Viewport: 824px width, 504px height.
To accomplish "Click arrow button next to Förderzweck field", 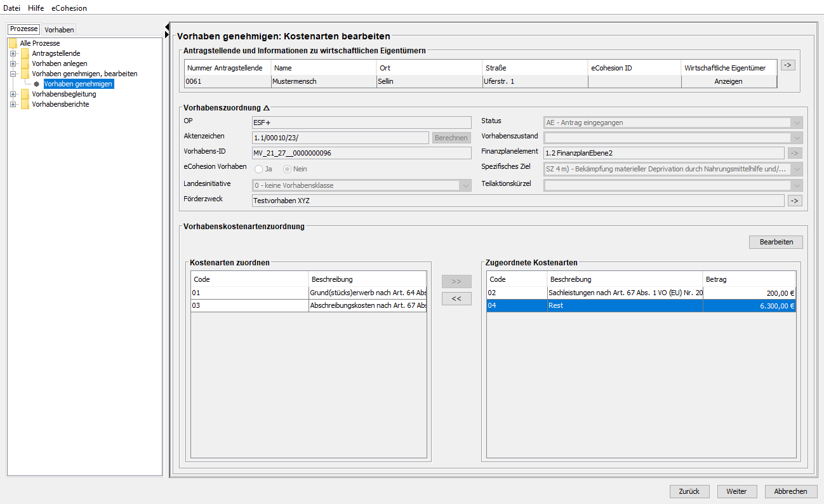I will pos(794,201).
